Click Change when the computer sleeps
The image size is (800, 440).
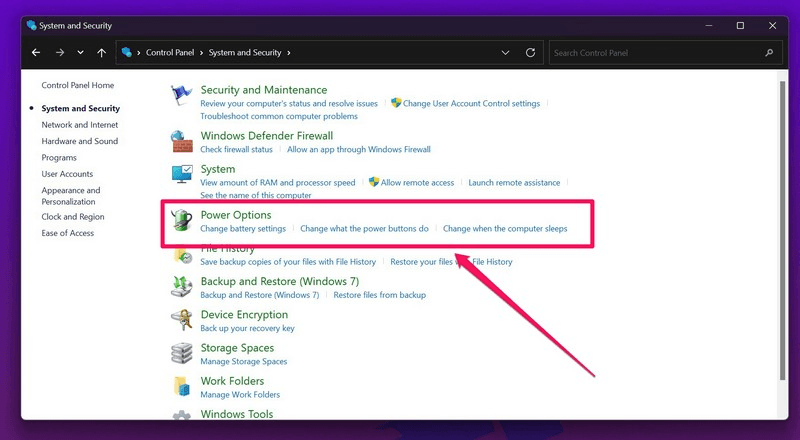(x=505, y=229)
